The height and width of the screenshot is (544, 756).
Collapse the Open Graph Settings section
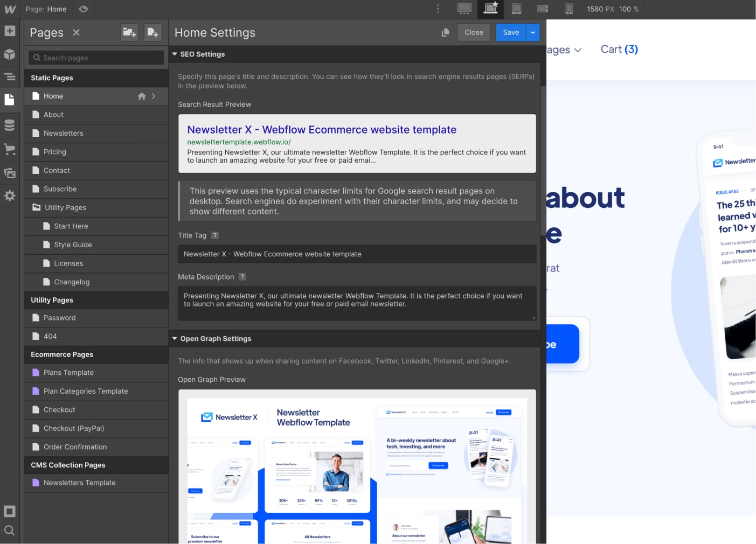click(174, 338)
